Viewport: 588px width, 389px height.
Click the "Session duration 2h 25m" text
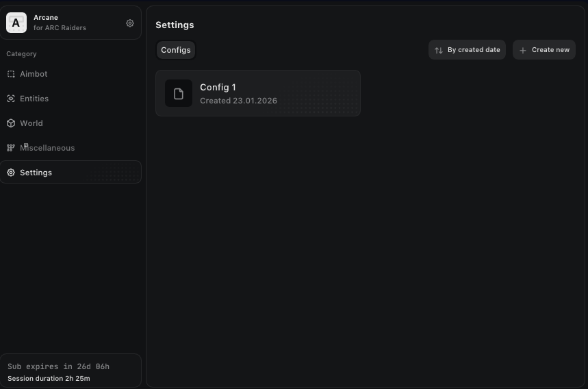coord(49,378)
